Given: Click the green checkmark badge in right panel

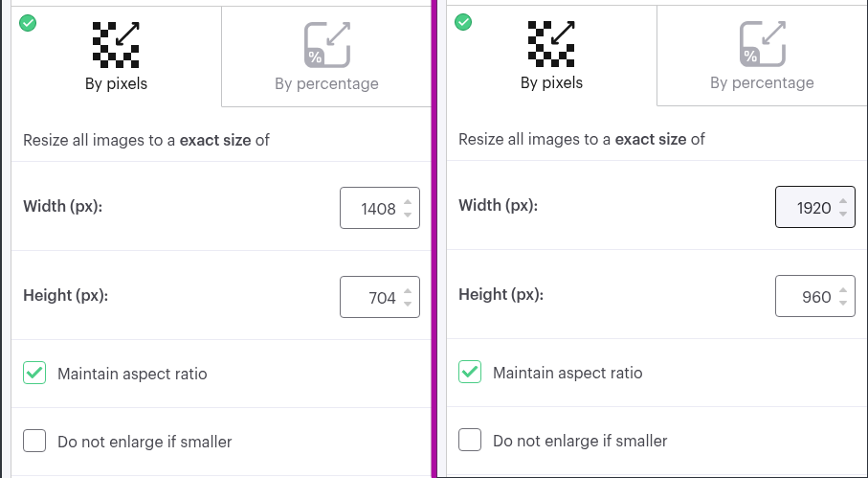Looking at the screenshot, I should pos(463,22).
